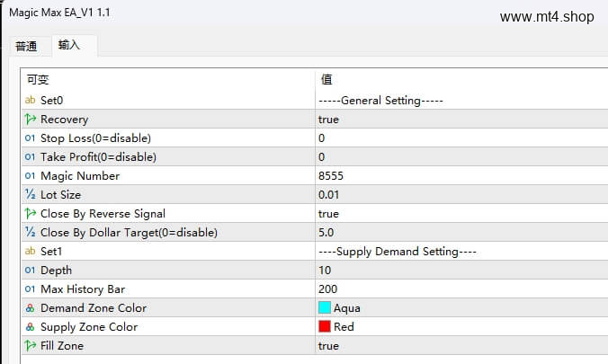Click the 值 column header

[x=326, y=79]
